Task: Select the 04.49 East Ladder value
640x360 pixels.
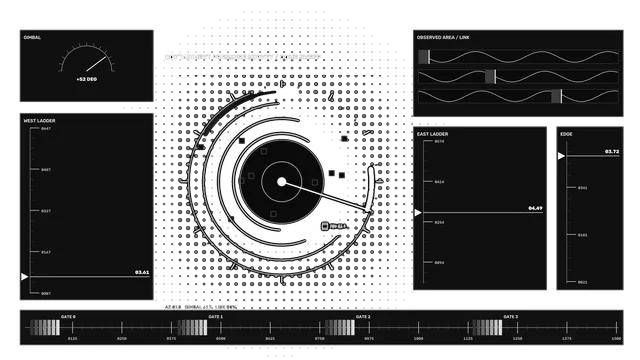Action: [535, 208]
